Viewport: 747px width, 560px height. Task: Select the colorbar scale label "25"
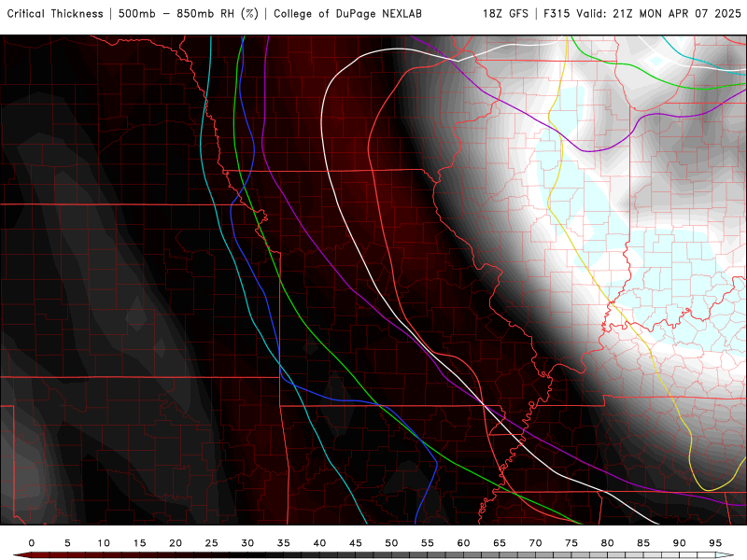tap(212, 543)
